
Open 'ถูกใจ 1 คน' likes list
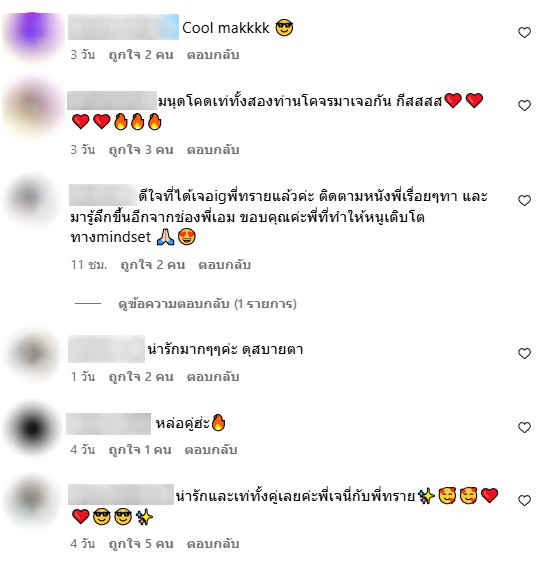[140, 450]
